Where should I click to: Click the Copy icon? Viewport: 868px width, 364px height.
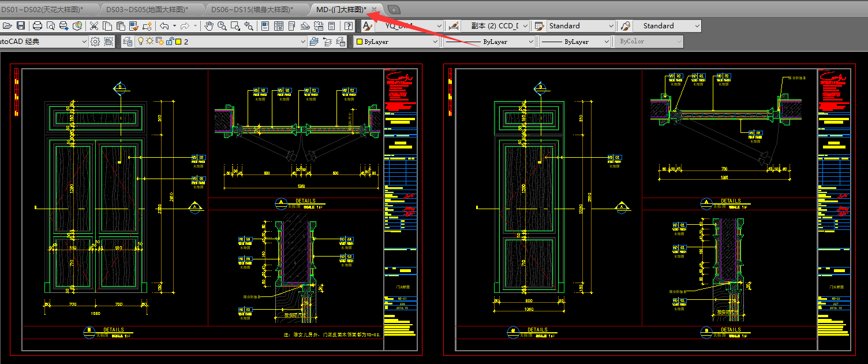click(107, 26)
